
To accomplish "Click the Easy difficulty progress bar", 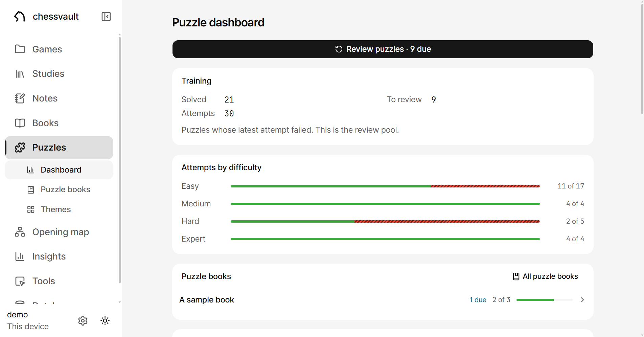I will pyautogui.click(x=385, y=186).
